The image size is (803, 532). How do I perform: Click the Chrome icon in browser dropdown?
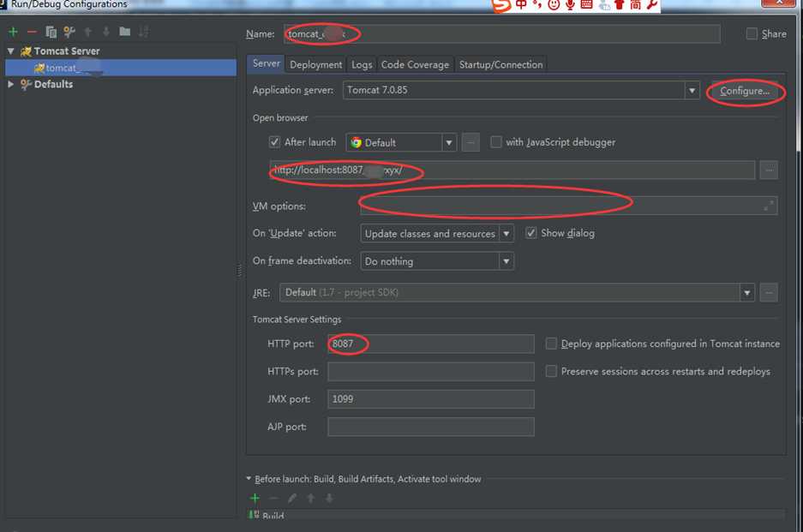(x=356, y=143)
